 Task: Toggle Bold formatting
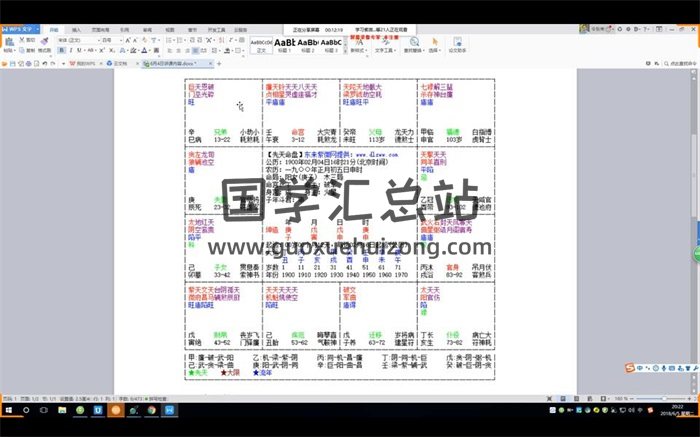click(62, 50)
